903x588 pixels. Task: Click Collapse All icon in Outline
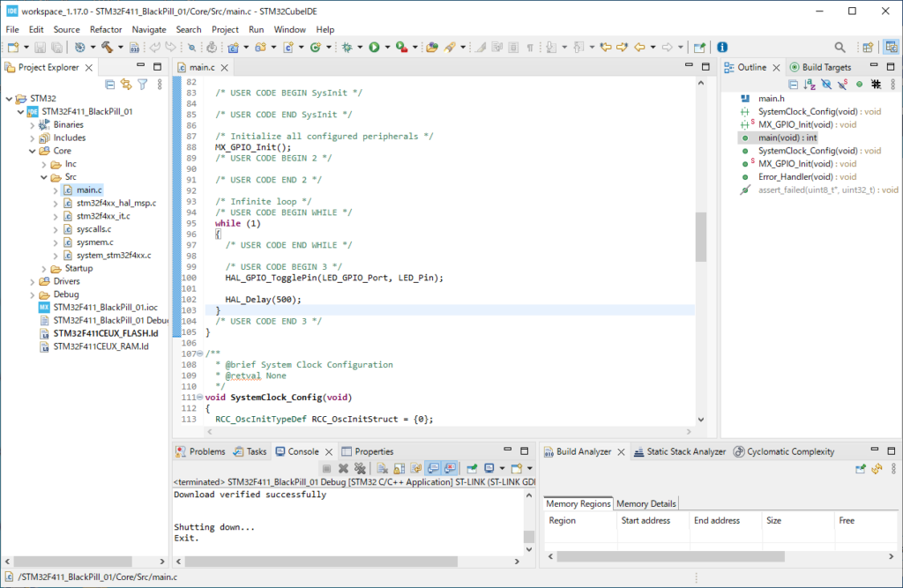coord(793,85)
